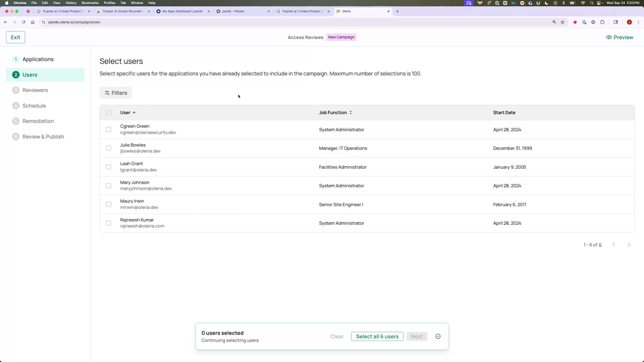
Task: Toggle Job Function column sorting
Action: pos(351,113)
